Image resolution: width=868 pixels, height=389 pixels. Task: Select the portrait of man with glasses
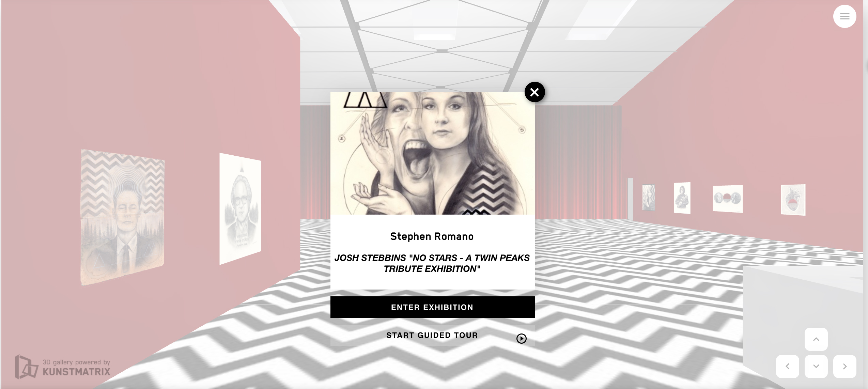(240, 209)
